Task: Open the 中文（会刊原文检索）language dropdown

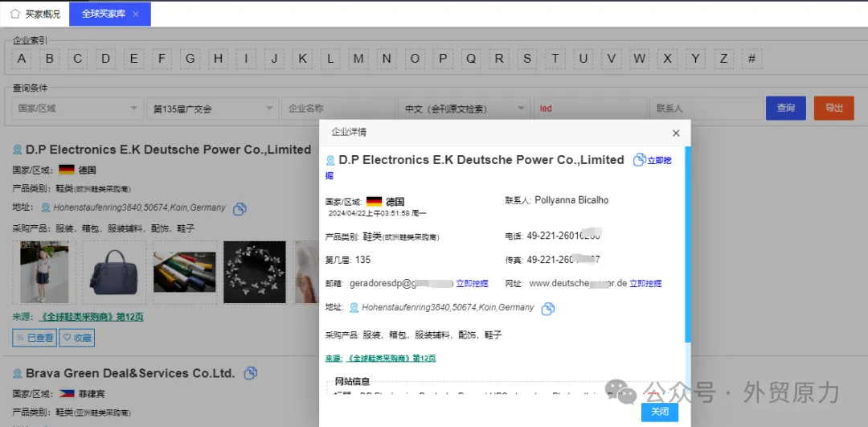Action: (465, 109)
